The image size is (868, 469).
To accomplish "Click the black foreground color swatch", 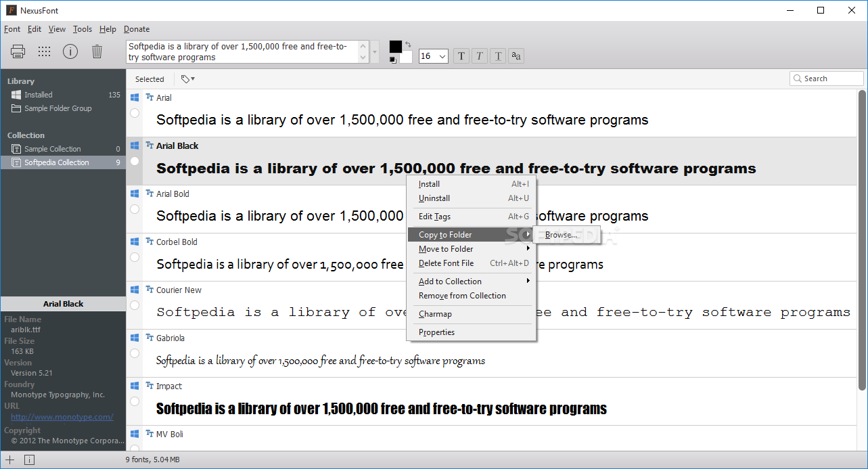I will click(x=396, y=47).
